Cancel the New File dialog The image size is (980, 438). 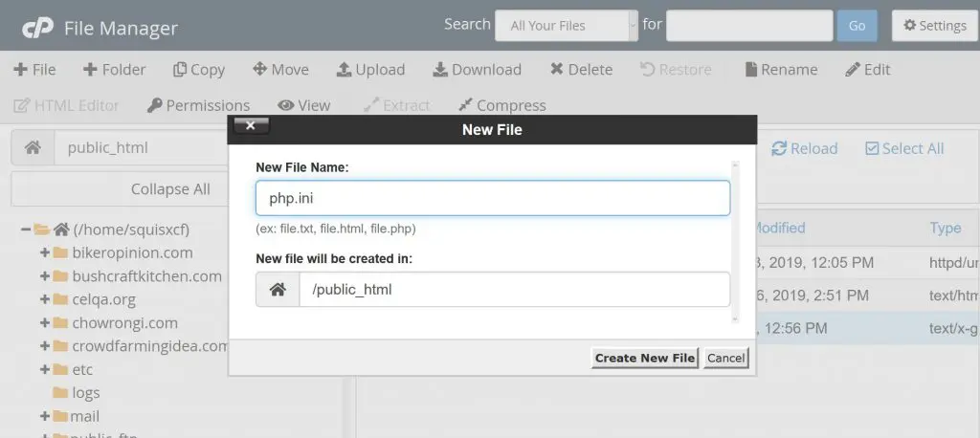725,358
